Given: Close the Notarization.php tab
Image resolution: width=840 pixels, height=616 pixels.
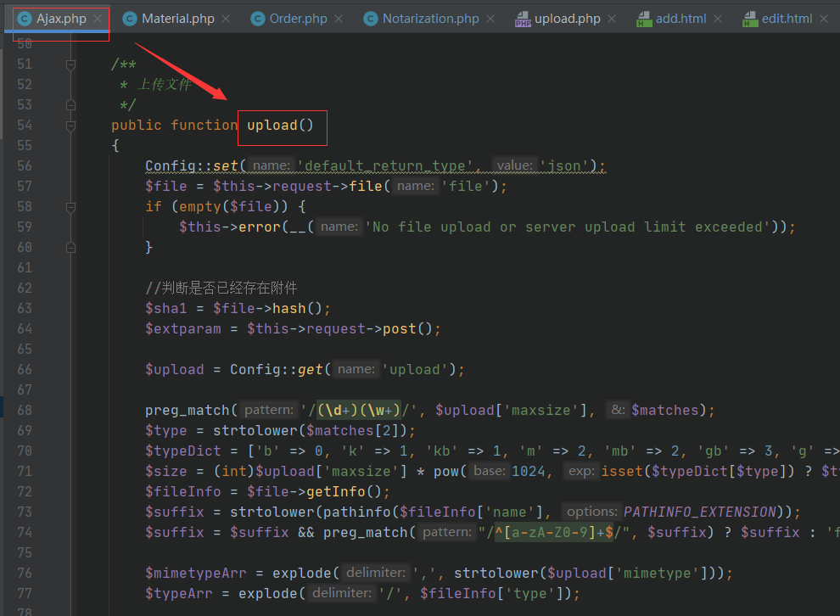Looking at the screenshot, I should [x=490, y=19].
